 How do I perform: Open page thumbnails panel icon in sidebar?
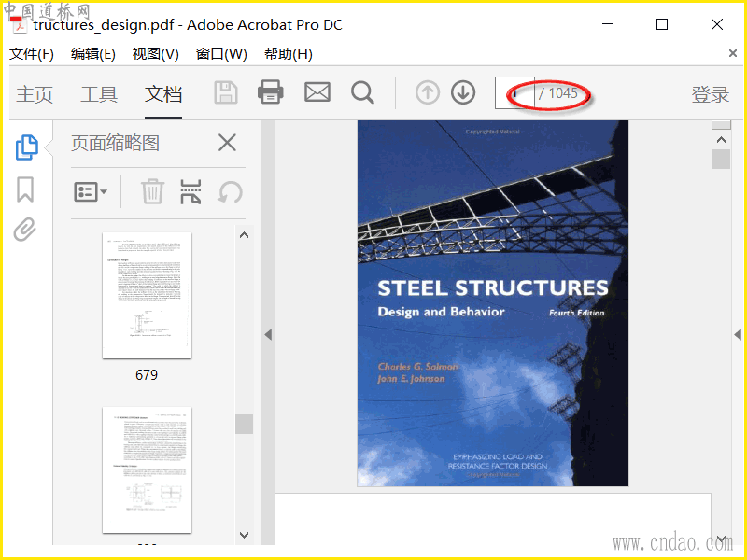click(x=27, y=147)
